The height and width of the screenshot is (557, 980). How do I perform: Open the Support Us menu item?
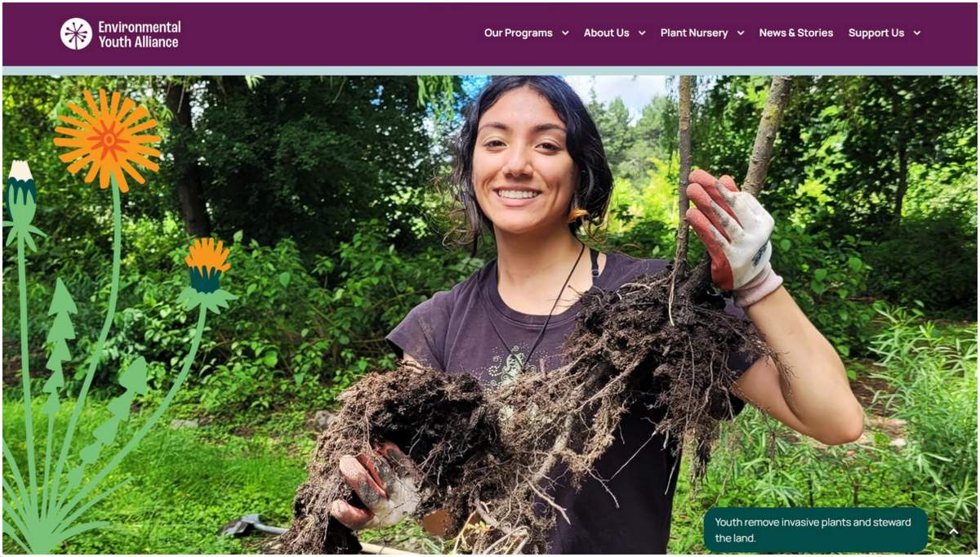pyautogui.click(x=875, y=33)
